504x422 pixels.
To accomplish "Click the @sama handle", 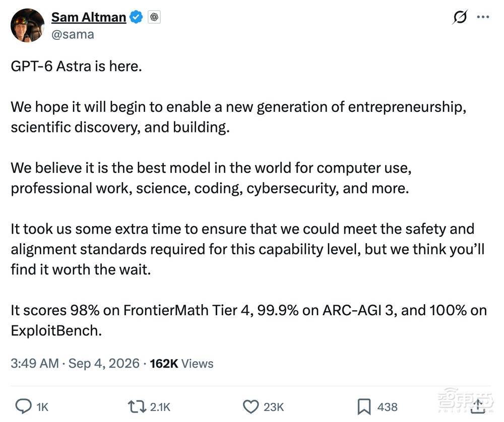I will click(x=73, y=34).
